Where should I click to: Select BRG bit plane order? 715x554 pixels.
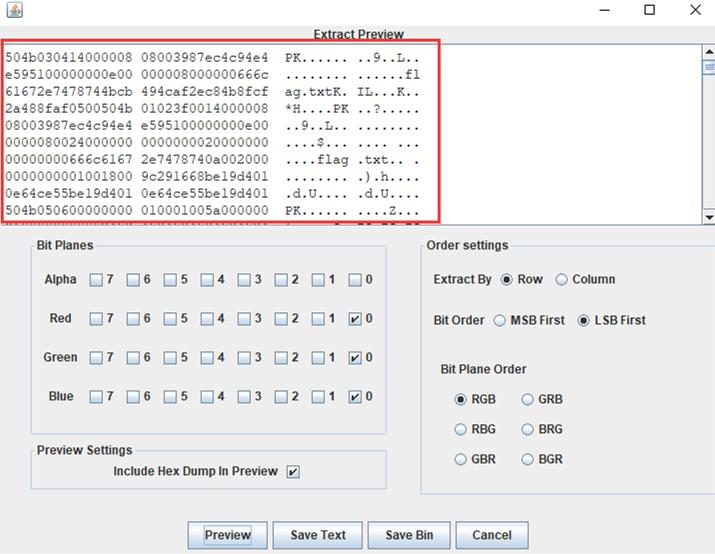pos(528,430)
